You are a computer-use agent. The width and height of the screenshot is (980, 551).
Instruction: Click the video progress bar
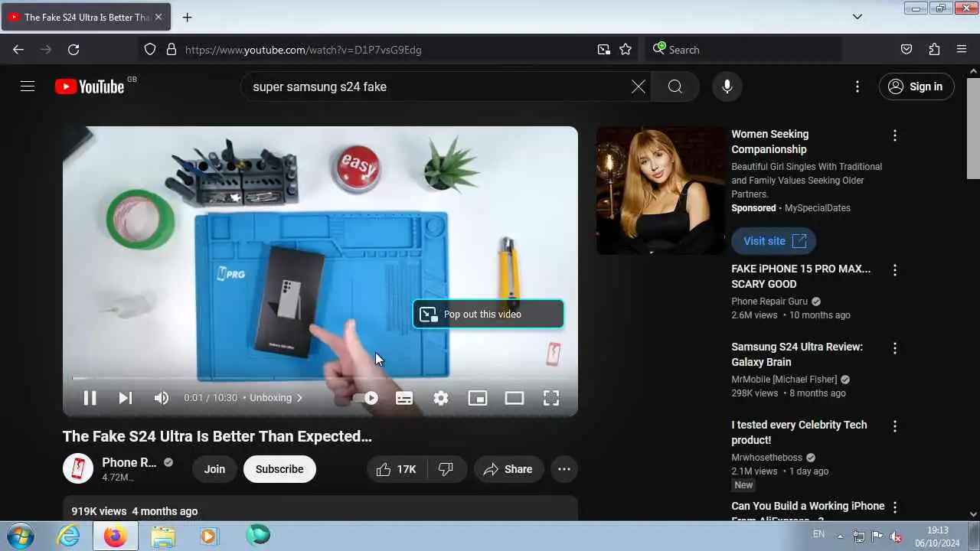320,378
